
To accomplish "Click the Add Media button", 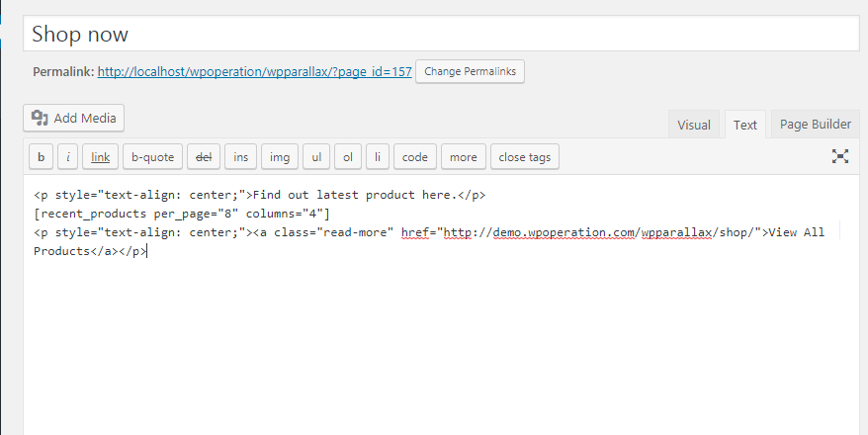I will pyautogui.click(x=74, y=119).
